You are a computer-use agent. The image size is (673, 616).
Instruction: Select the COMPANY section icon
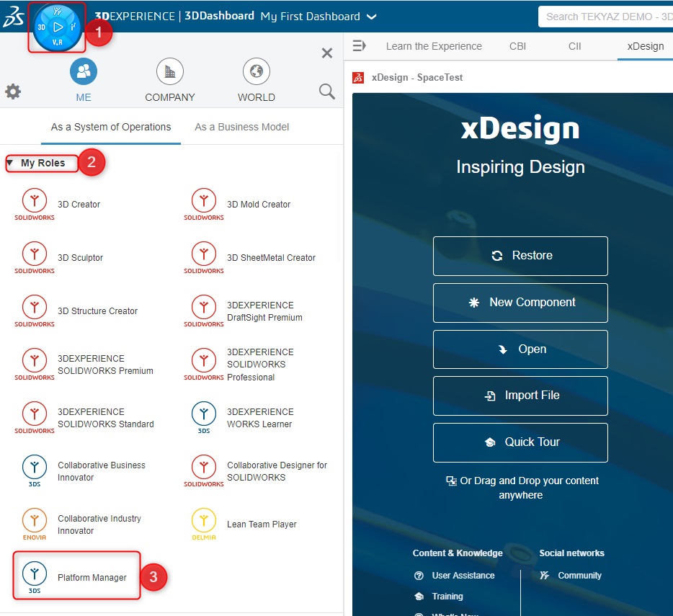coord(169,71)
